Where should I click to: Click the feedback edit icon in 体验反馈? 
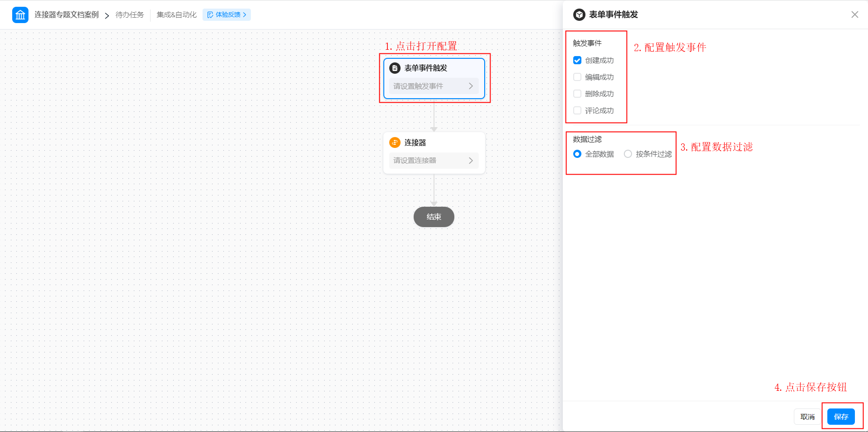210,15
